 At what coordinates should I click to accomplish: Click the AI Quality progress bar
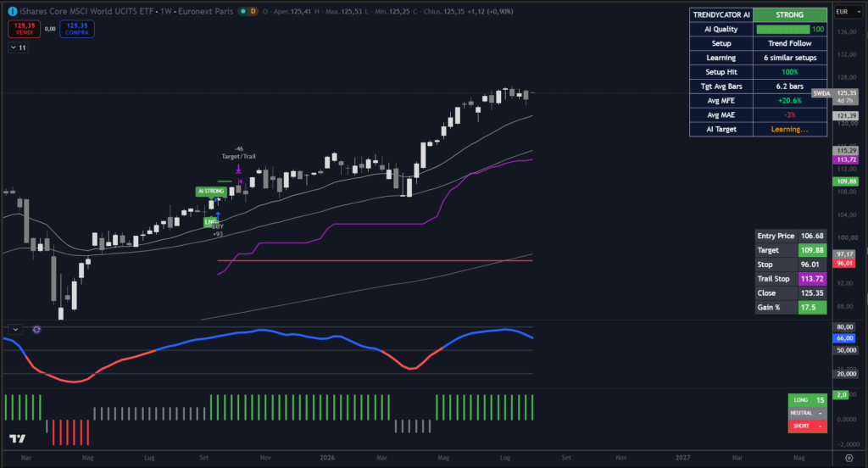[782, 30]
